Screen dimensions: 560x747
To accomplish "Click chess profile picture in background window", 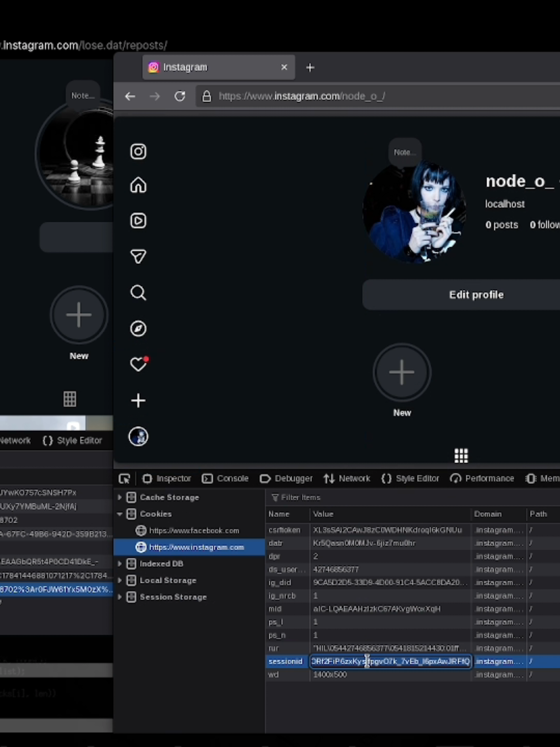I will click(75, 154).
